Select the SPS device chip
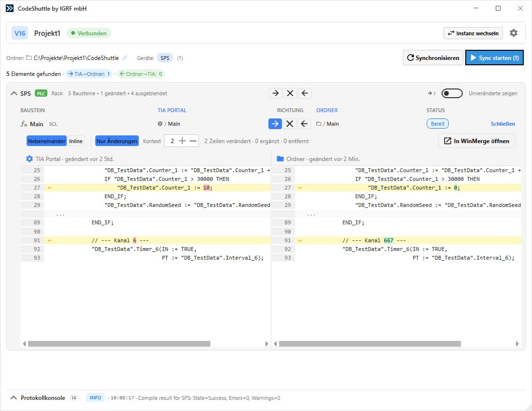 [165, 58]
